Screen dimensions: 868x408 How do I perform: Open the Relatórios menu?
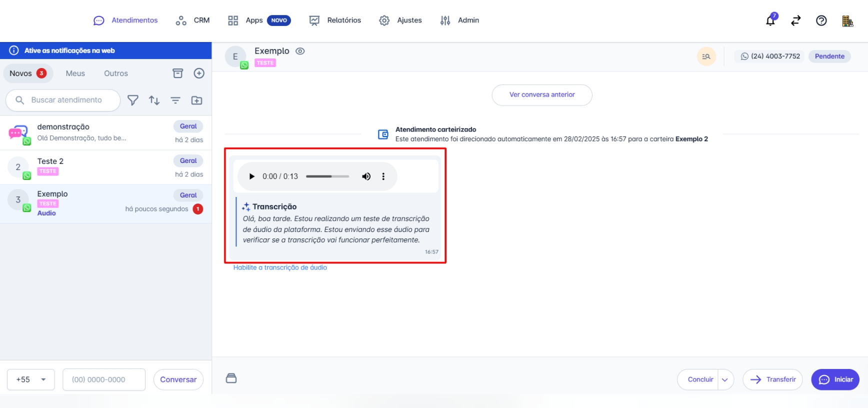[335, 20]
